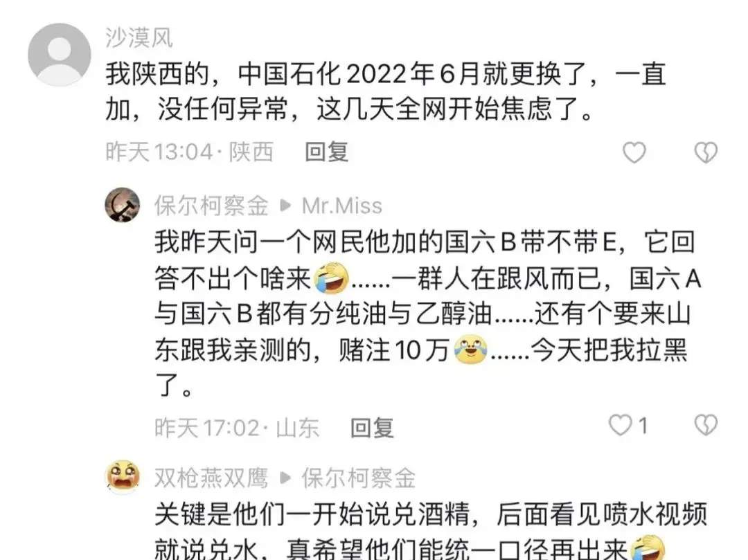Open 双枪燕双鹰's crying emoji avatar
This screenshot has width=748, height=560.
click(x=123, y=477)
